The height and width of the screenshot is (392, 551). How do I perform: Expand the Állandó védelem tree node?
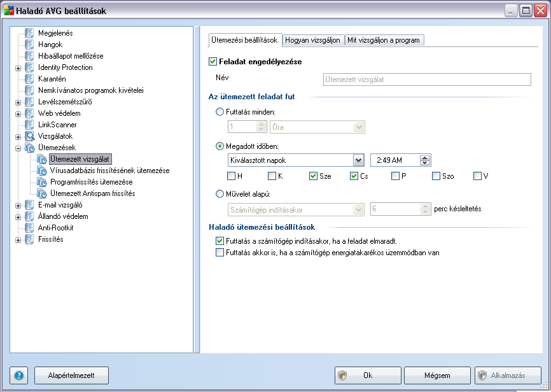(x=18, y=217)
